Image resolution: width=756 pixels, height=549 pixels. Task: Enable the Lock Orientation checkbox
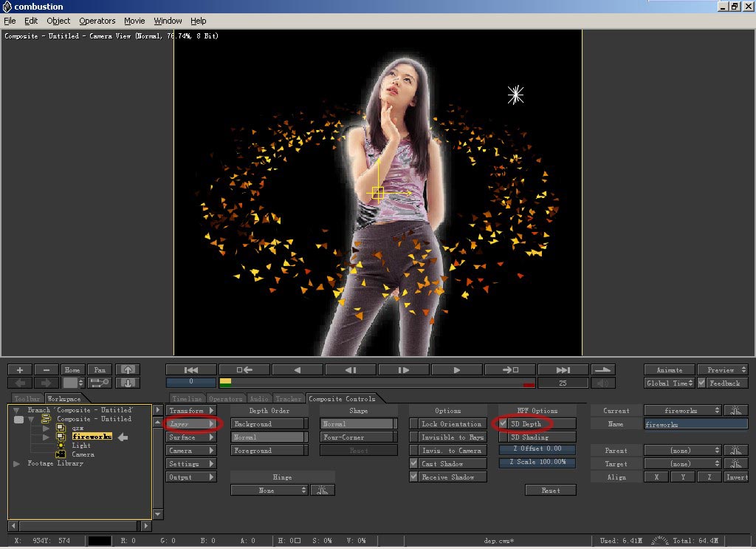click(415, 424)
